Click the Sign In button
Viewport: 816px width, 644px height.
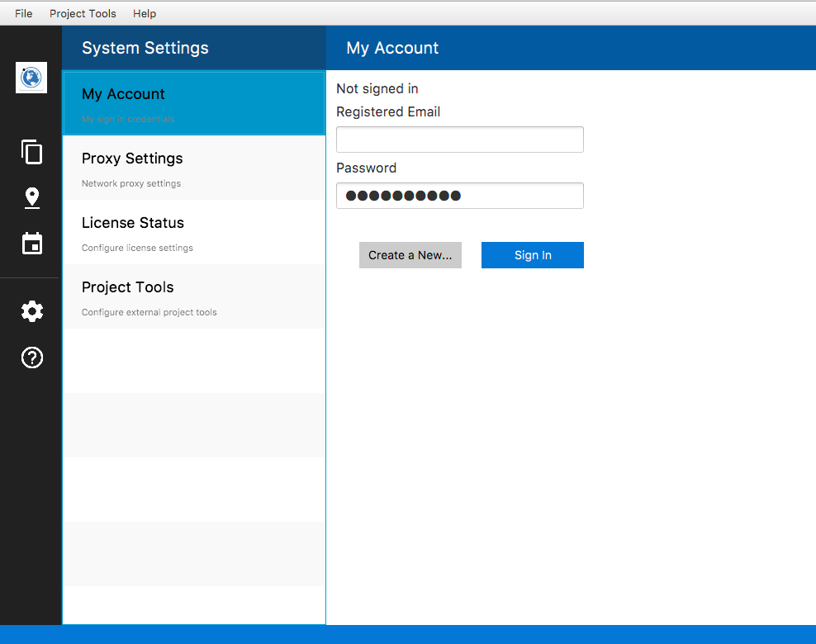pyautogui.click(x=533, y=255)
